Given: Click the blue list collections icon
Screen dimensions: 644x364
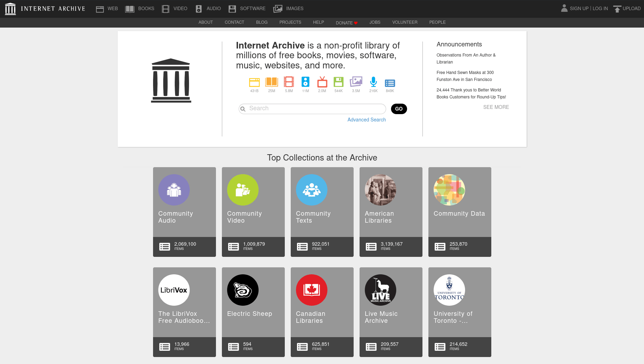Looking at the screenshot, I should point(390,83).
